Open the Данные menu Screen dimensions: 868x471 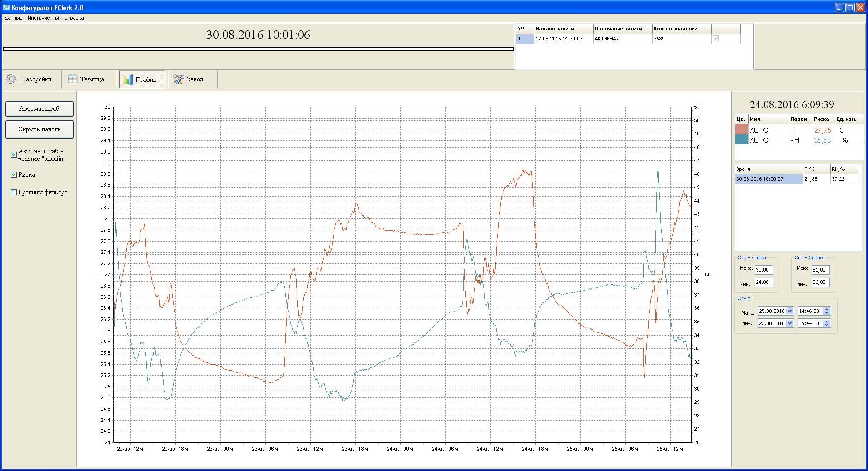(x=13, y=18)
